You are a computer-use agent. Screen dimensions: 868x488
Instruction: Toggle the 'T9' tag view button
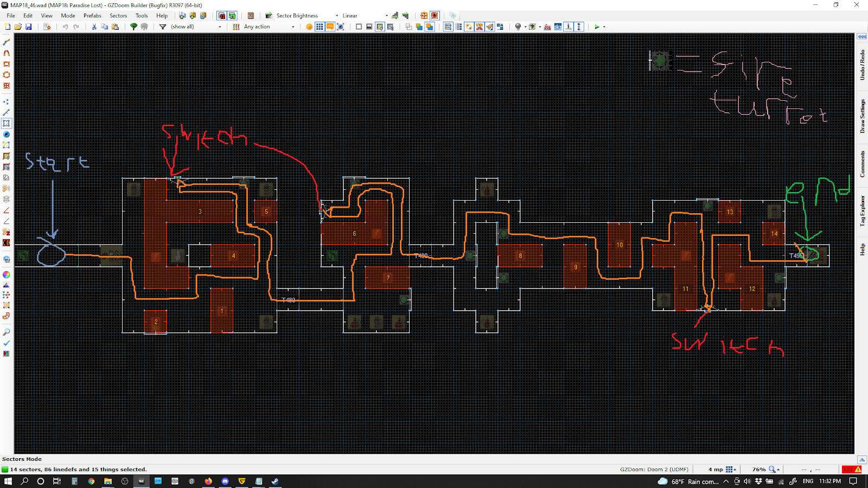point(232,16)
